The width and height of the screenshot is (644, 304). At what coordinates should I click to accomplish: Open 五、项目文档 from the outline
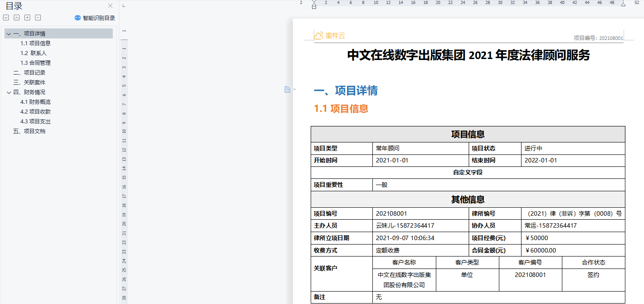pos(29,131)
